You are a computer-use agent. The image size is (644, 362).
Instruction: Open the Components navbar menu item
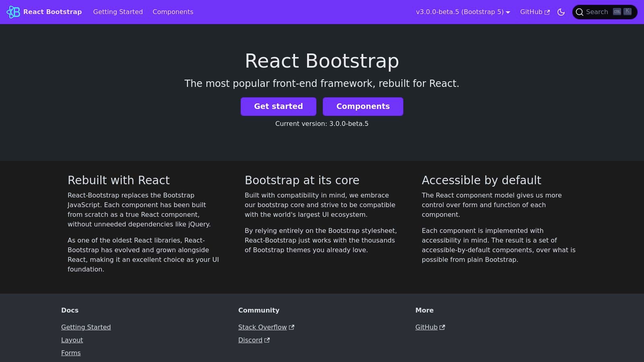click(x=173, y=12)
